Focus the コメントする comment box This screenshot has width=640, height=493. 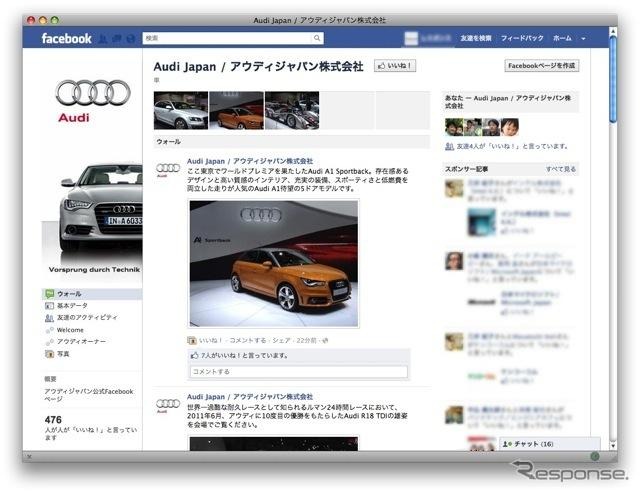click(299, 372)
